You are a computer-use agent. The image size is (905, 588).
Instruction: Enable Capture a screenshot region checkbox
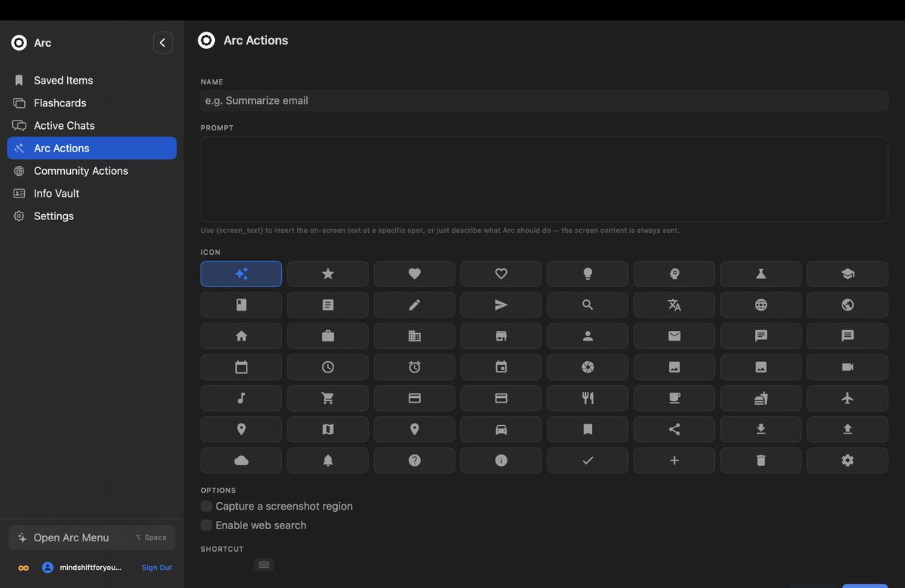(x=206, y=506)
